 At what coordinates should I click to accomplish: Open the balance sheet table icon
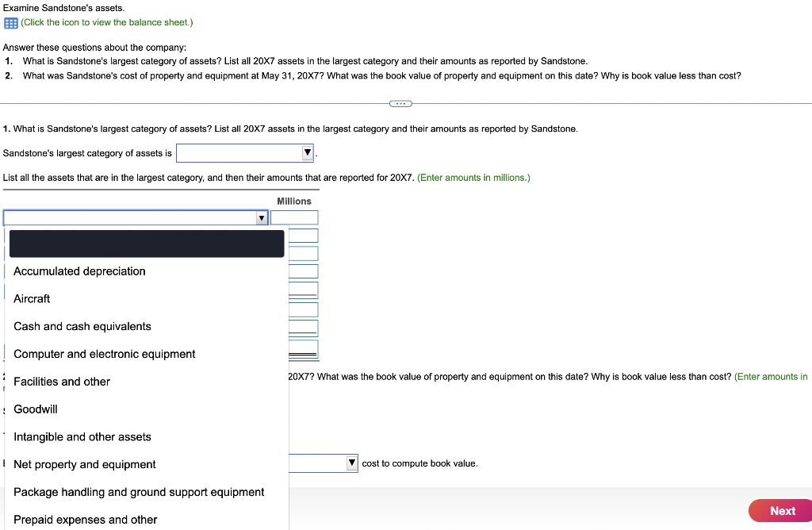[11, 23]
